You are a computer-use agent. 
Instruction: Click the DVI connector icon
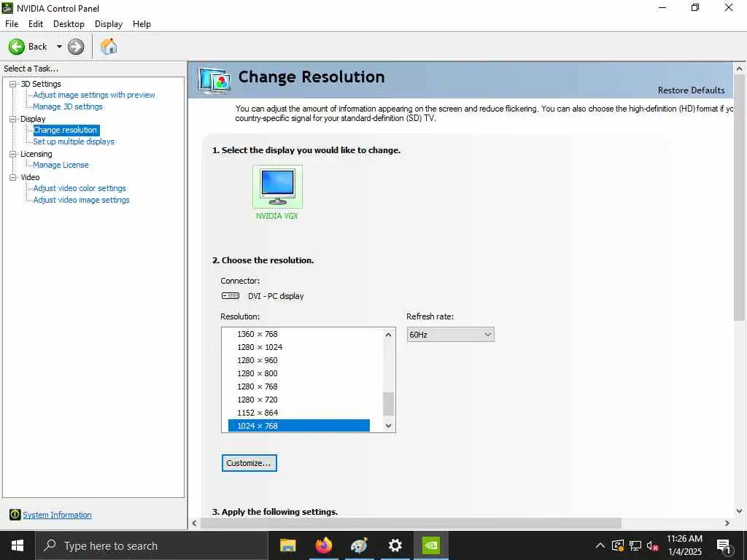click(x=231, y=296)
